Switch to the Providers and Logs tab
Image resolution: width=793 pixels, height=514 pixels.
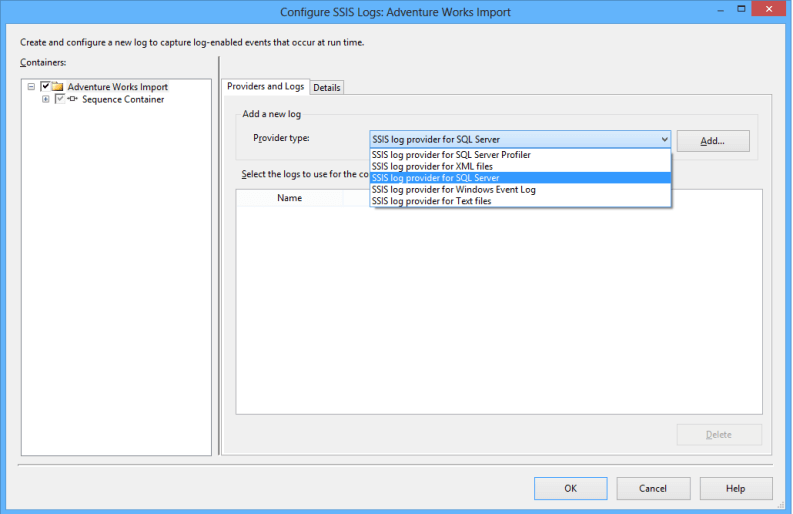coord(266,87)
